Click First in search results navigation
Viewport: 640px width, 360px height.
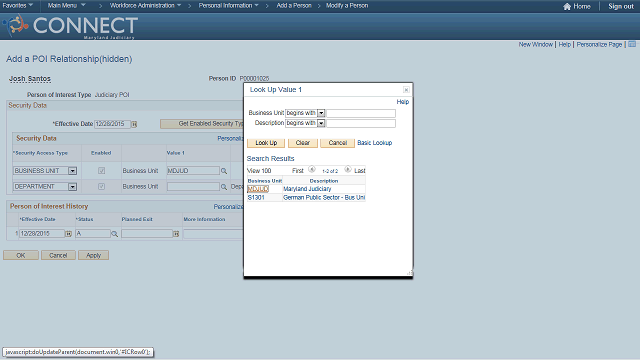click(298, 171)
